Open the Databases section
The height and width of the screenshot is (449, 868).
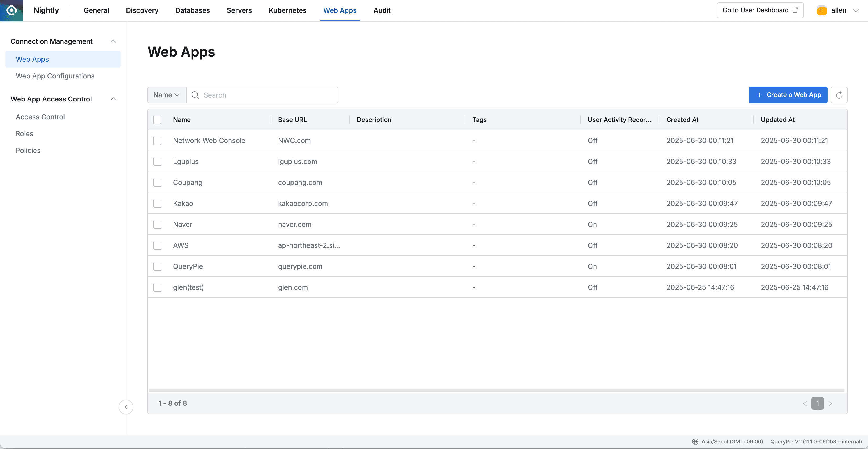(x=192, y=10)
